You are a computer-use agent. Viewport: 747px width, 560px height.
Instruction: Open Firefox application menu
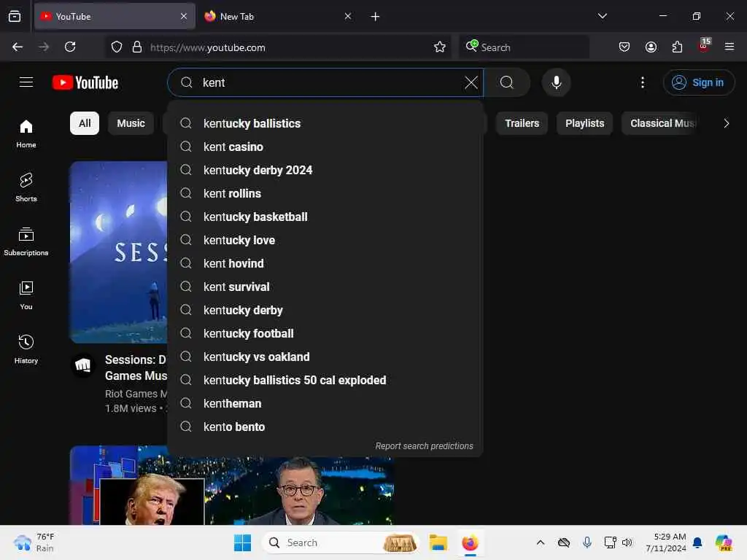pos(729,47)
